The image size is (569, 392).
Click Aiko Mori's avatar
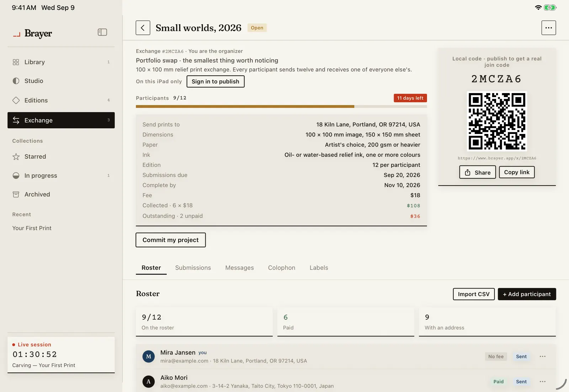point(149,382)
